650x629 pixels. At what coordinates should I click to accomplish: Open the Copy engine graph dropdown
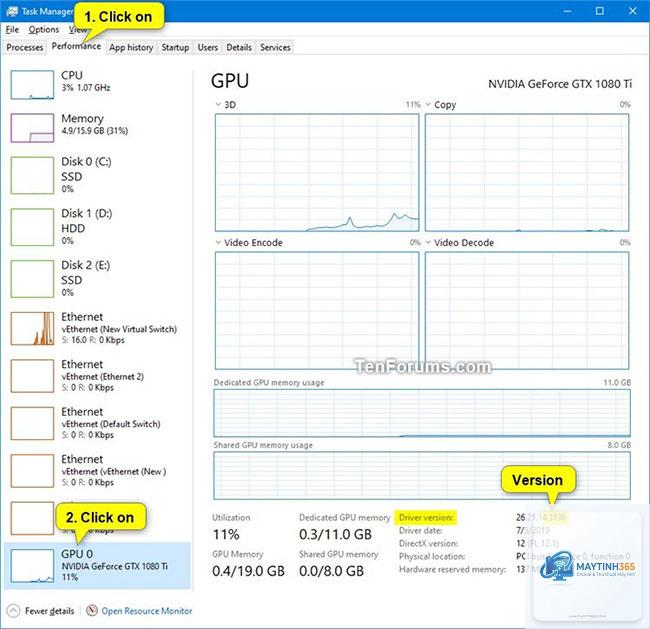[x=428, y=104]
